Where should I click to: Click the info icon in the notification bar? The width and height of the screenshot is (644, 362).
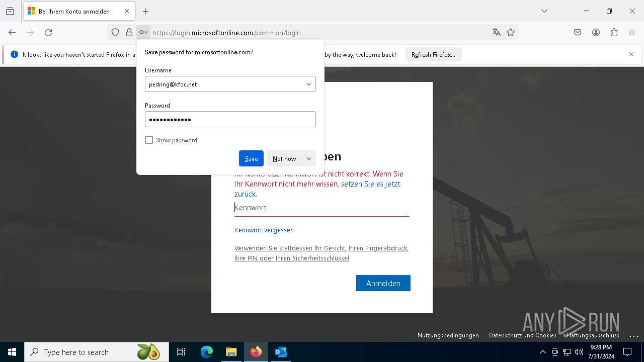point(14,54)
